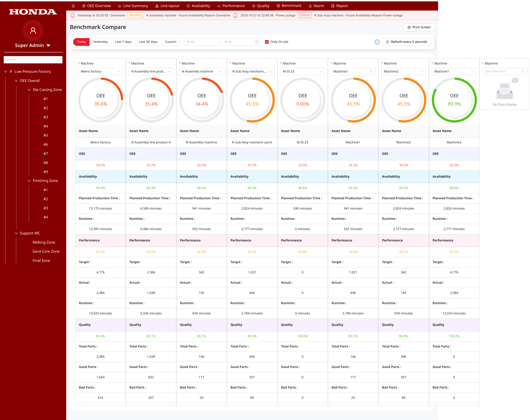530x420 pixels.
Task: Collapse the Die Casting Zone tree node
Action: click(x=29, y=90)
